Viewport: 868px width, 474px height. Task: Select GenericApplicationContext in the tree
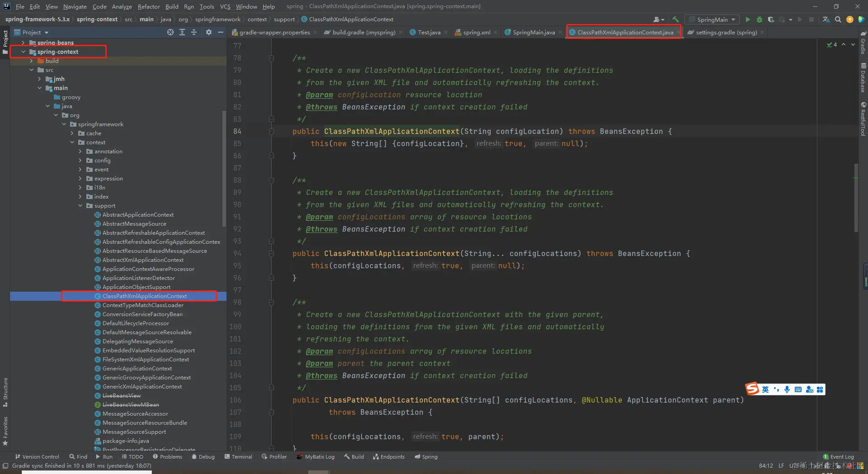[137, 368]
